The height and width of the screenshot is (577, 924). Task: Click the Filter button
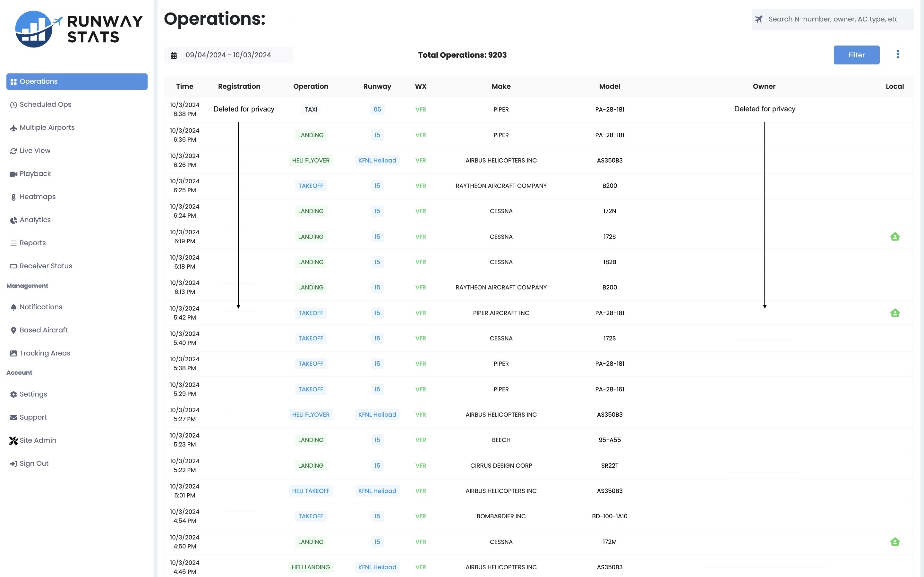[x=856, y=54]
